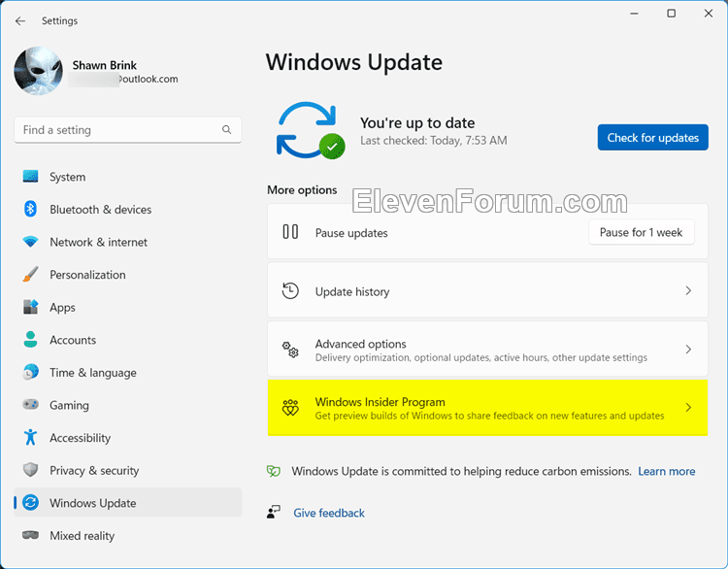Image resolution: width=728 pixels, height=569 pixels.
Task: Click the Give feedback person icon
Action: [274, 512]
